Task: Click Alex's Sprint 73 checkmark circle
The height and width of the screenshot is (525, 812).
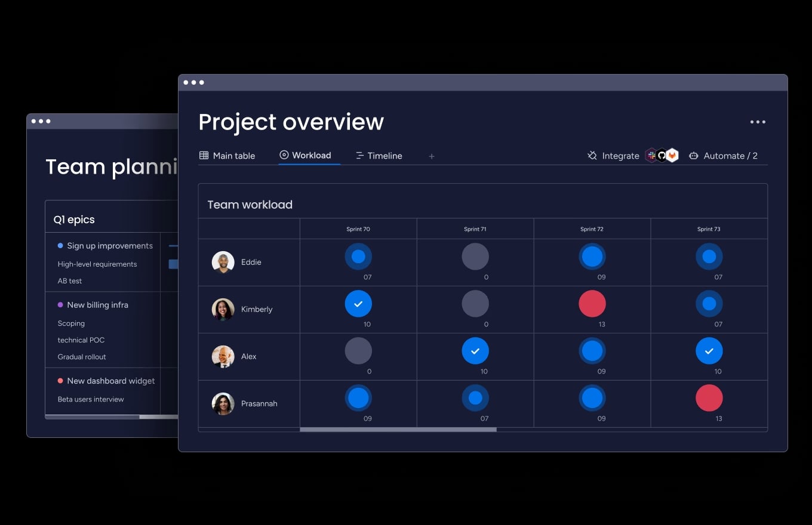Action: pyautogui.click(x=709, y=350)
